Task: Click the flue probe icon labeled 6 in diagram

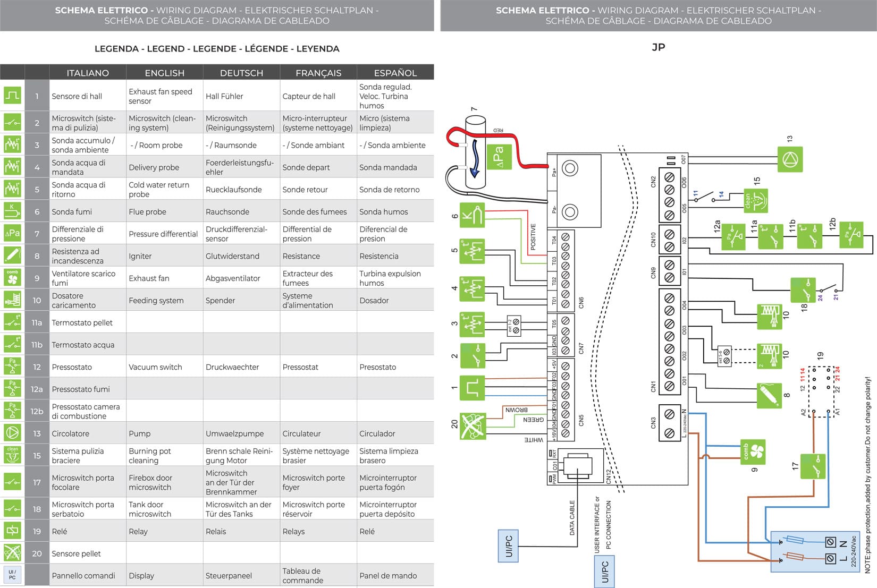Action: pyautogui.click(x=472, y=215)
